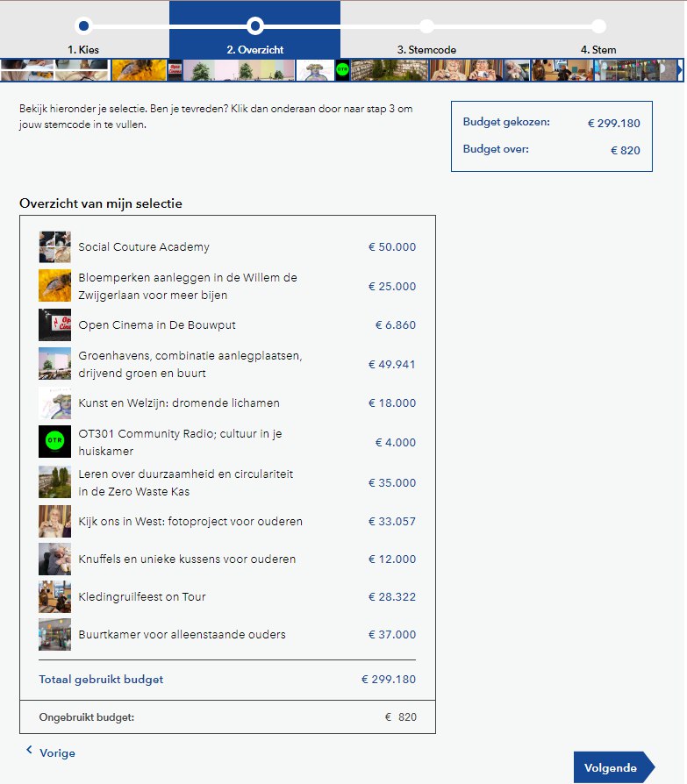The height and width of the screenshot is (784, 687).
Task: Click the '€ 6.860' amount
Action: (396, 325)
